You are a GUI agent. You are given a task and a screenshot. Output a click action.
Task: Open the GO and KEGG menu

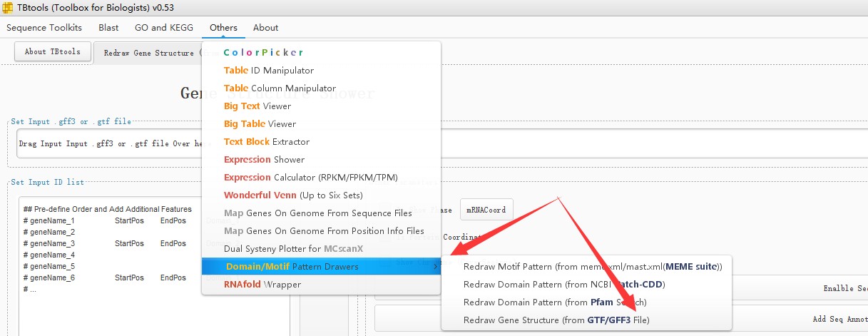pyautogui.click(x=163, y=28)
